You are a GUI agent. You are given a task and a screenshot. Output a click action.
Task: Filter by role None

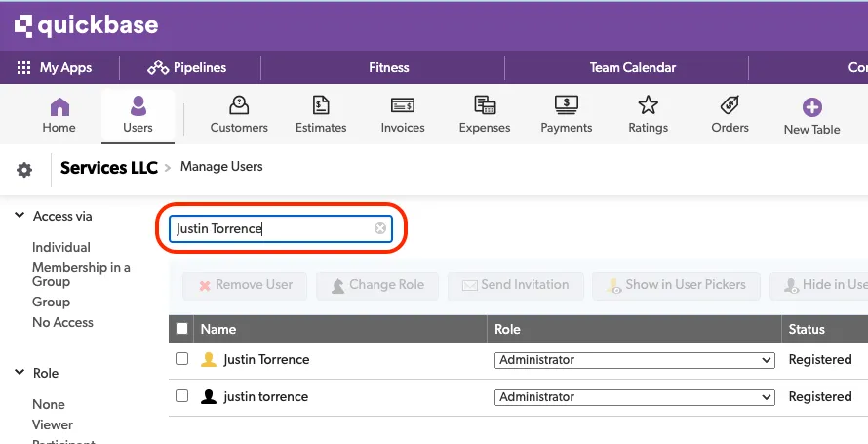tap(49, 405)
